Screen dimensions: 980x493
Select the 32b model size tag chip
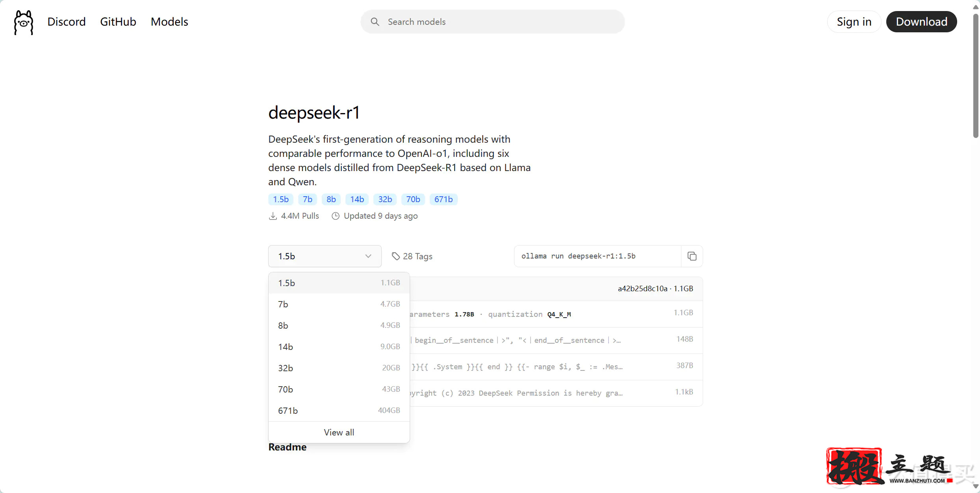tap(385, 199)
